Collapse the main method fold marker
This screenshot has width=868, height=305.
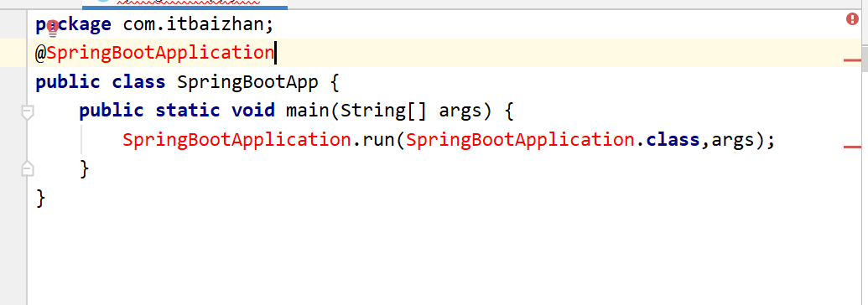coord(27,112)
